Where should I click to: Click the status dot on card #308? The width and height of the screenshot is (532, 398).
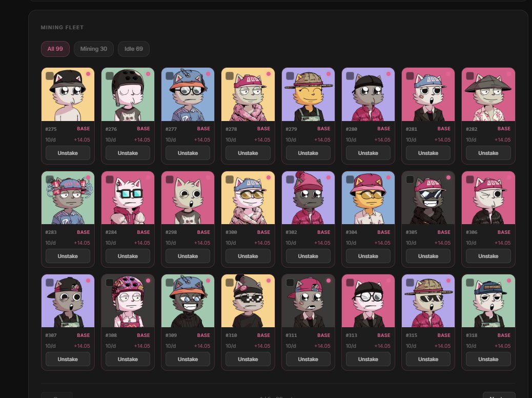148,281
